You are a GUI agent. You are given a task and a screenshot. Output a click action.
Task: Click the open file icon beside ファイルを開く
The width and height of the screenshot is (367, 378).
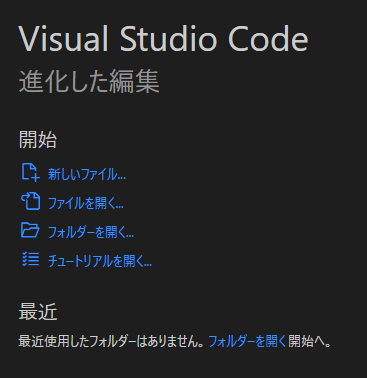point(31,201)
